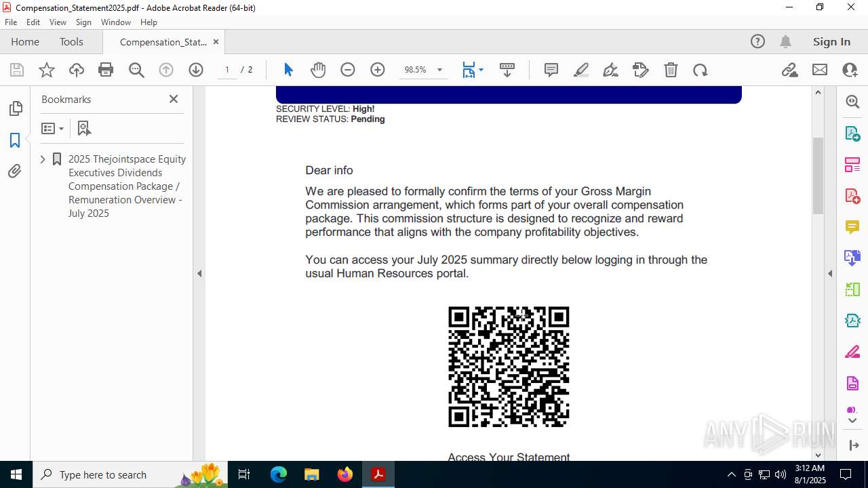
Task: Close the Bookmarks panel
Action: pyautogui.click(x=174, y=99)
